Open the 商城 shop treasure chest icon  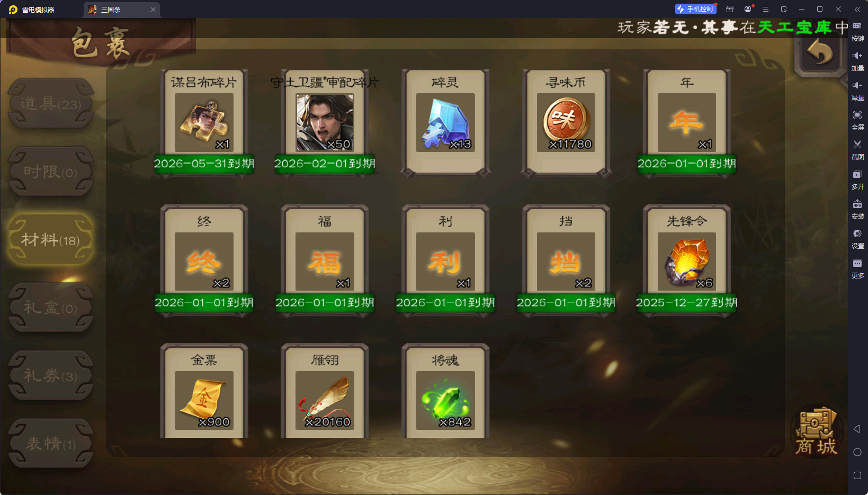pos(816,431)
